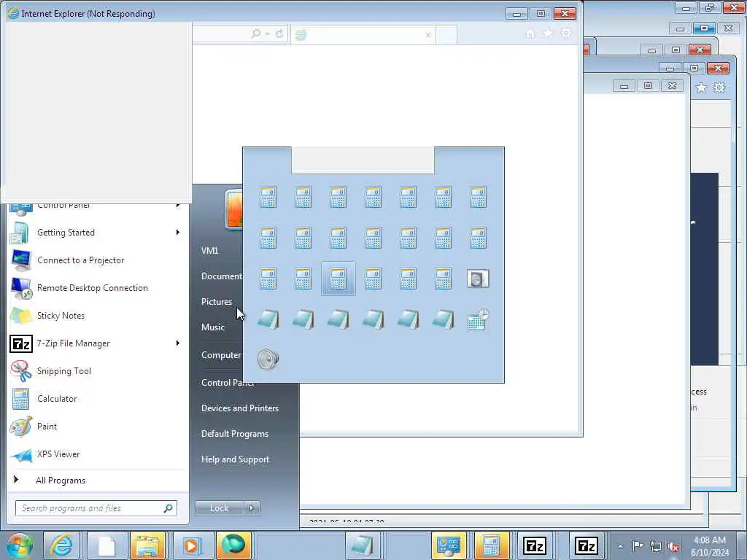This screenshot has width=747, height=560.
Task: Expand the 7-Zip File Manager jump list arrow
Action: point(178,343)
